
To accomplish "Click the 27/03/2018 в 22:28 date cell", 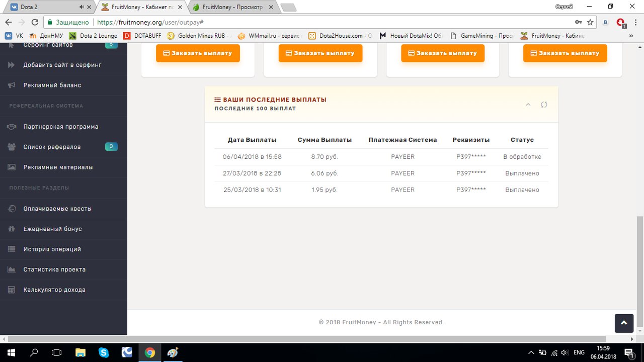I will pyautogui.click(x=252, y=173).
